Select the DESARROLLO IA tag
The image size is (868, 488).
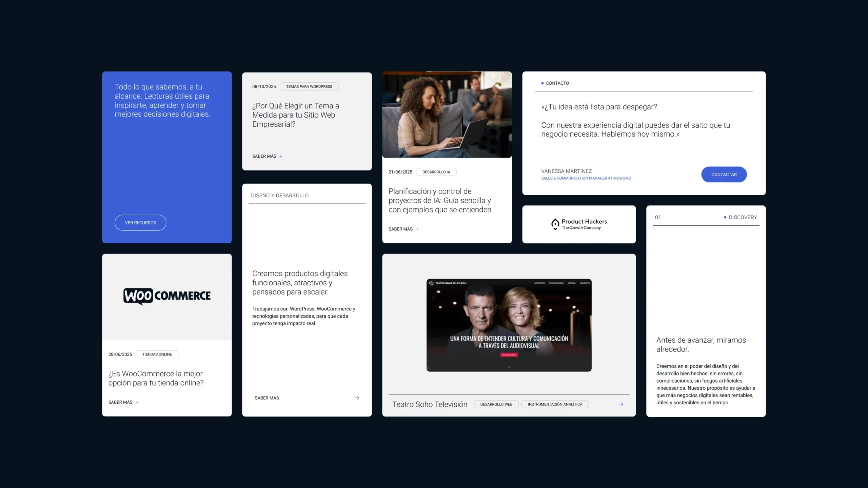436,172
